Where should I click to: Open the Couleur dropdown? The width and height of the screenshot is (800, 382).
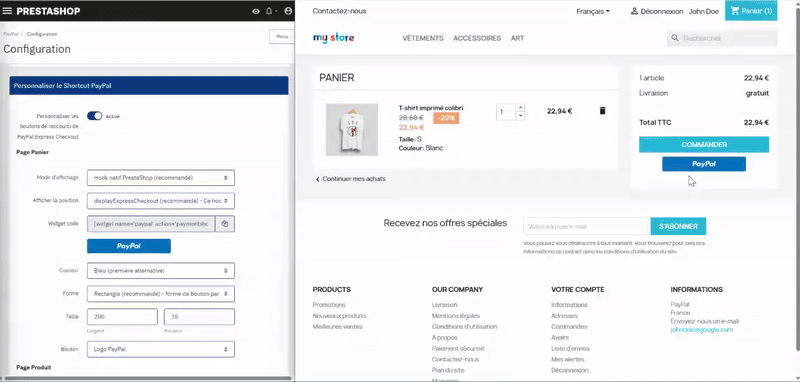[161, 271]
